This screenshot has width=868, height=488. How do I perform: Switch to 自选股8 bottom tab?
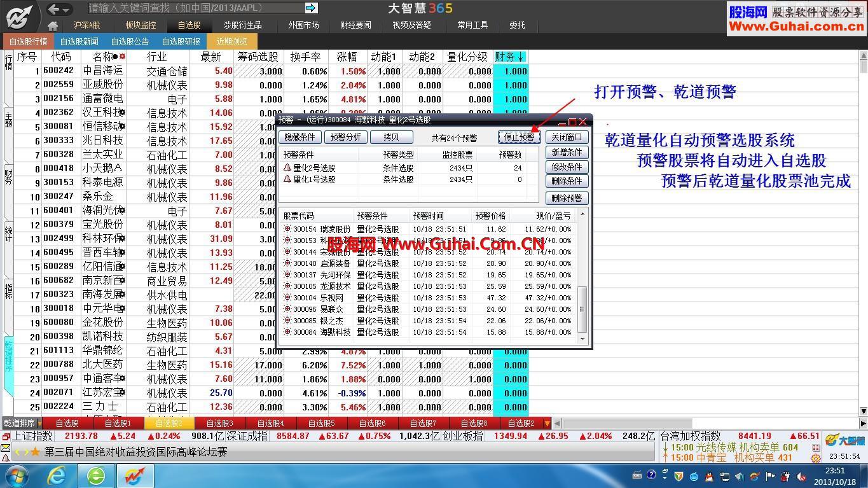click(x=474, y=423)
